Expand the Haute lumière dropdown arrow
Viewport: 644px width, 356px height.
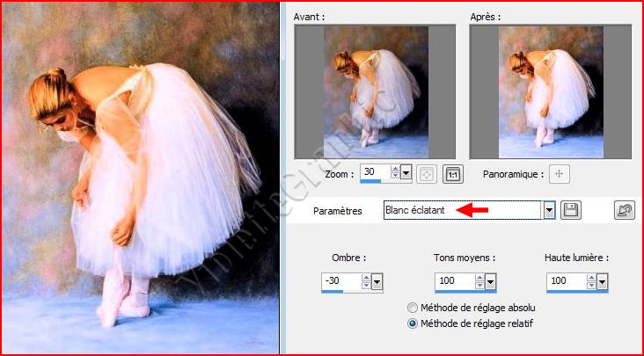(x=603, y=281)
